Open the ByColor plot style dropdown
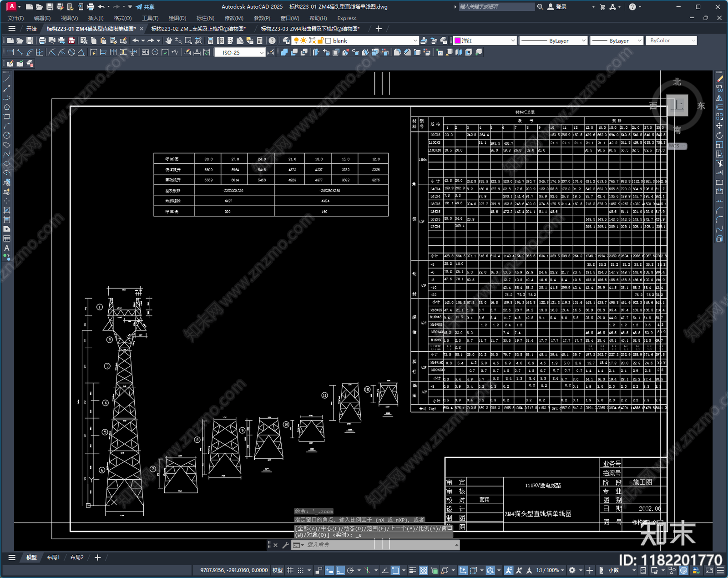Image resolution: width=728 pixels, height=578 pixels. coord(672,41)
